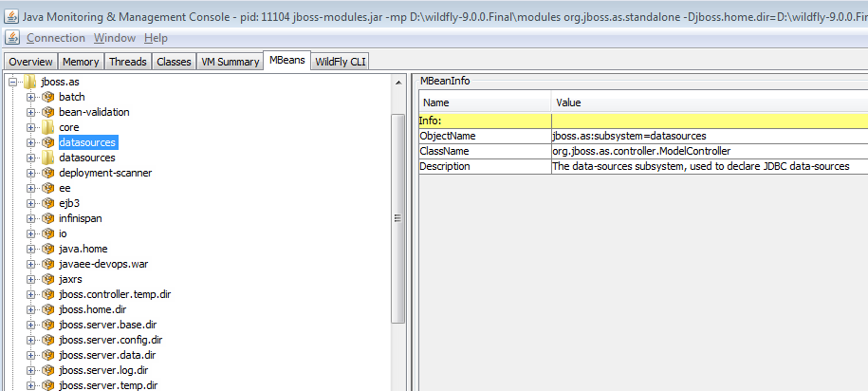Image resolution: width=868 pixels, height=391 pixels.
Task: Click the jboss.server.data.dir bean icon
Action: point(48,355)
